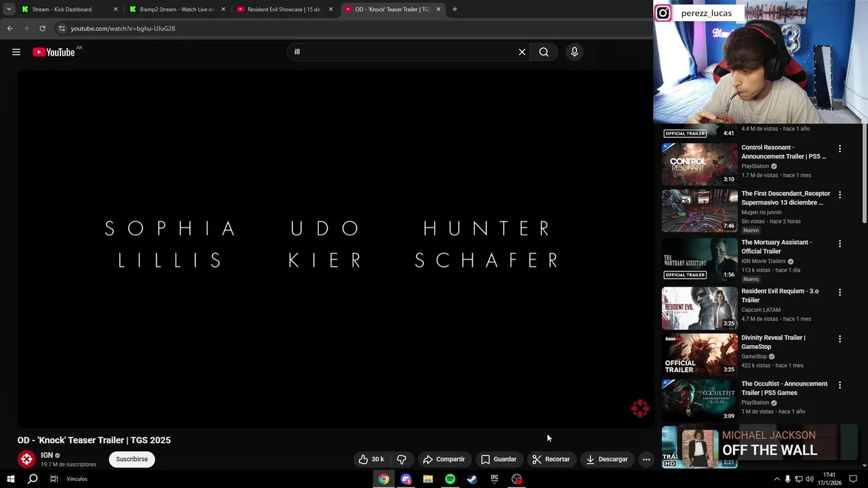Close the OD Knock Teaser tab
Screen dimensions: 868x488
click(x=438, y=9)
